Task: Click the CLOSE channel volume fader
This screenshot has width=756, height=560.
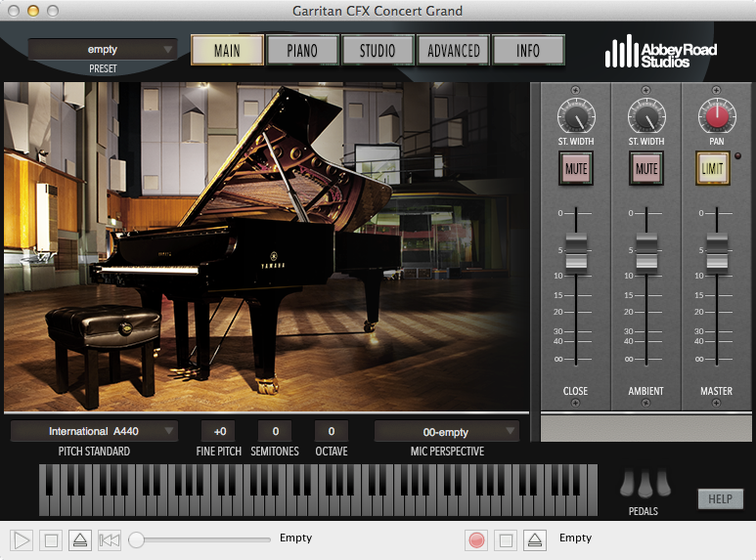Action: pyautogui.click(x=576, y=250)
